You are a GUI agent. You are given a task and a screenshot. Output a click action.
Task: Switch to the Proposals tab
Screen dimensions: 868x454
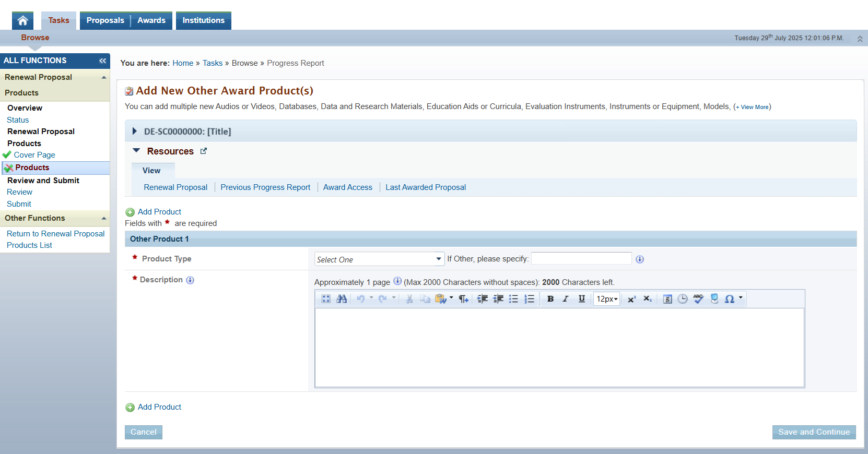click(105, 20)
